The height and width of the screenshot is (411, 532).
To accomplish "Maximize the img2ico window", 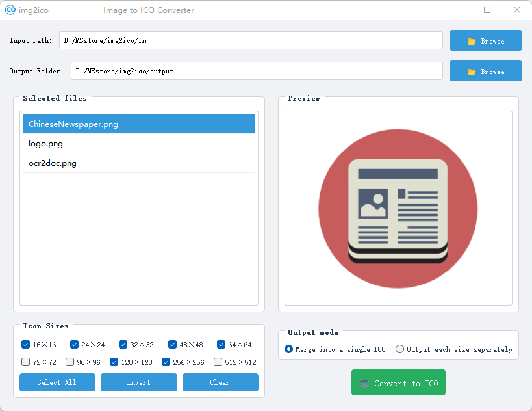I will pos(487,10).
